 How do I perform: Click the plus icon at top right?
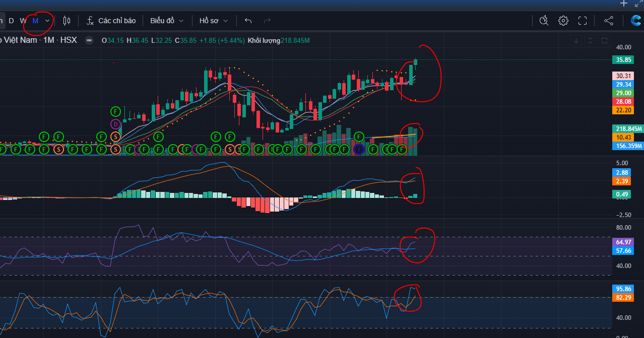[x=624, y=4]
